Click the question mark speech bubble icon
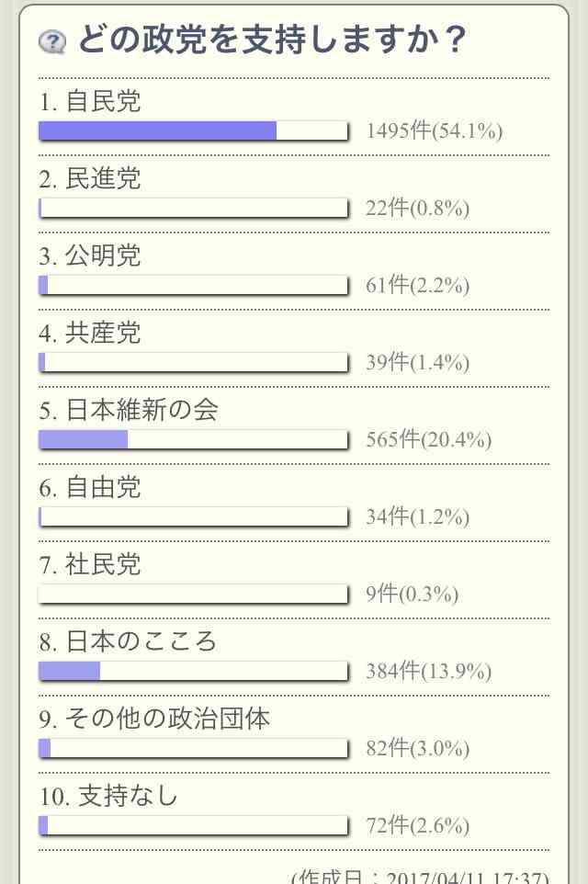 coord(52,41)
